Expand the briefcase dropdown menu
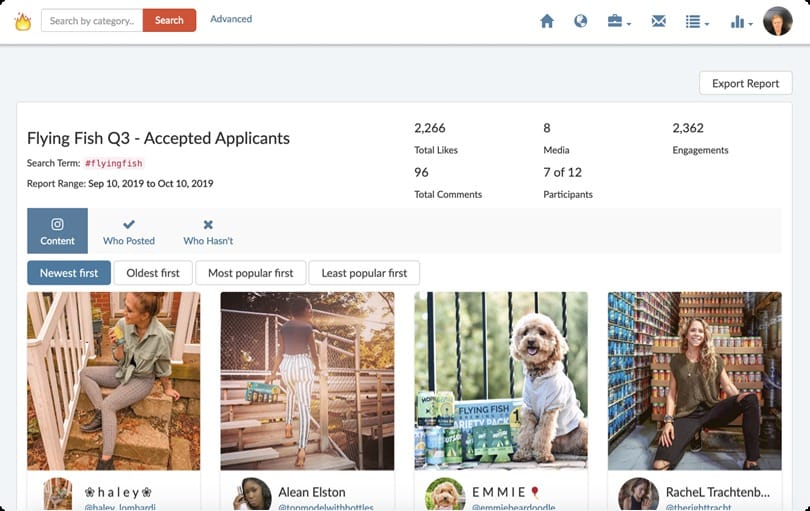The width and height of the screenshot is (810, 511). click(x=619, y=21)
